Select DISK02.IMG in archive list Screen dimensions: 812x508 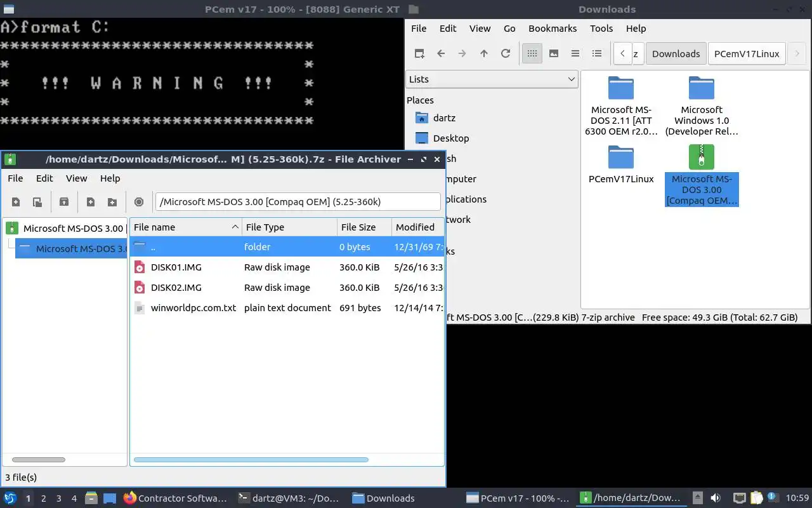[286, 288]
